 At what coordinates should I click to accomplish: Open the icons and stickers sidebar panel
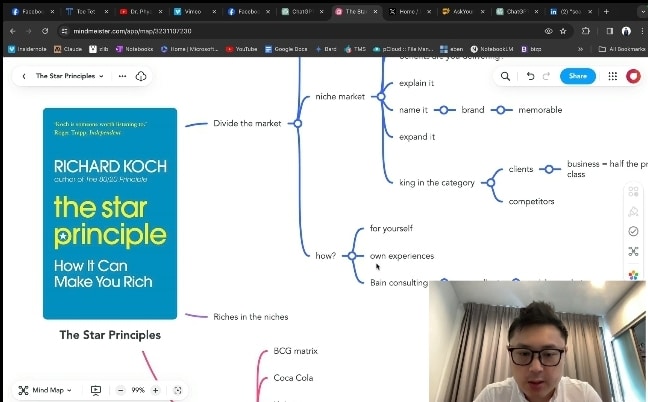(x=633, y=192)
